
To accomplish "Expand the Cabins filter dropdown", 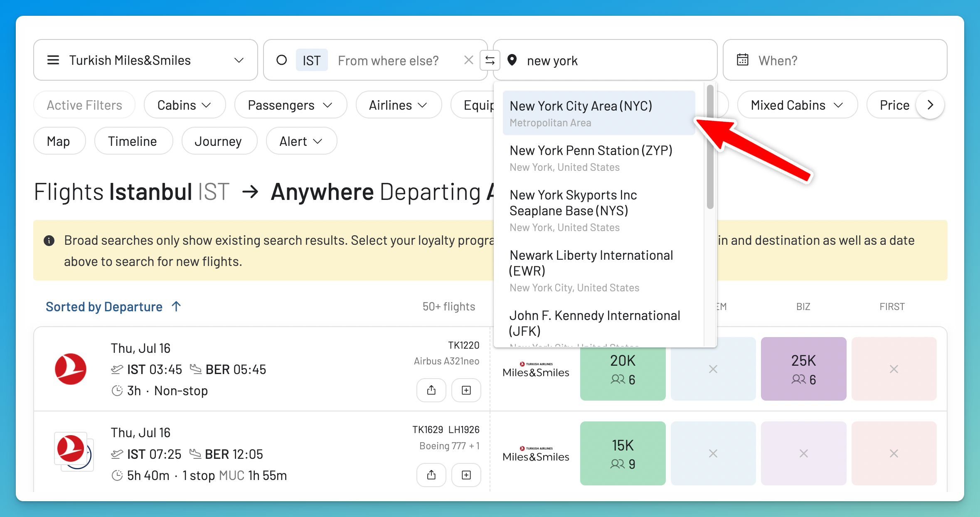I will (x=185, y=105).
